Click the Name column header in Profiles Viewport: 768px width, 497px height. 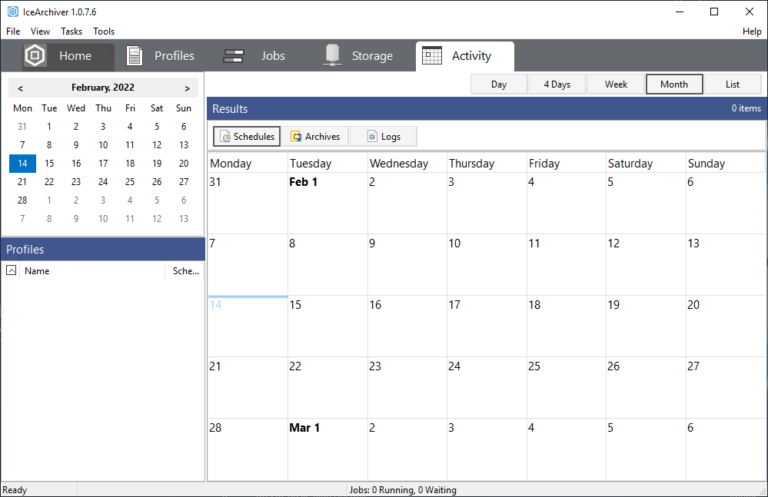[37, 271]
